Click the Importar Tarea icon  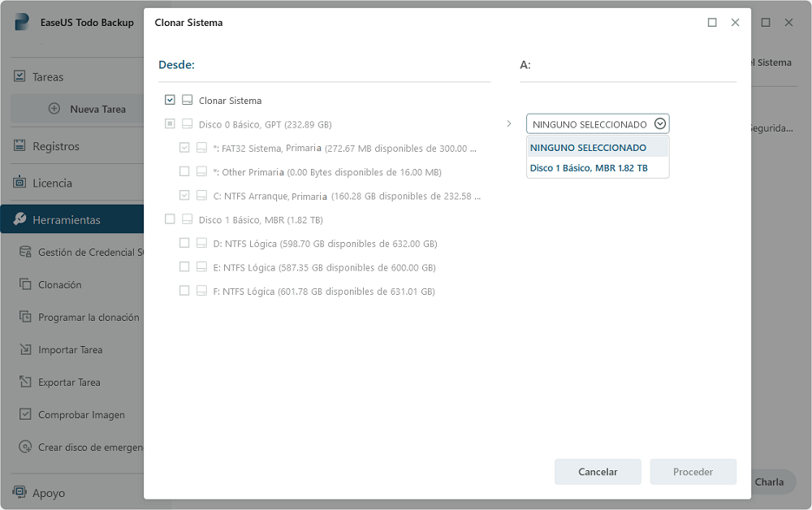[25, 350]
